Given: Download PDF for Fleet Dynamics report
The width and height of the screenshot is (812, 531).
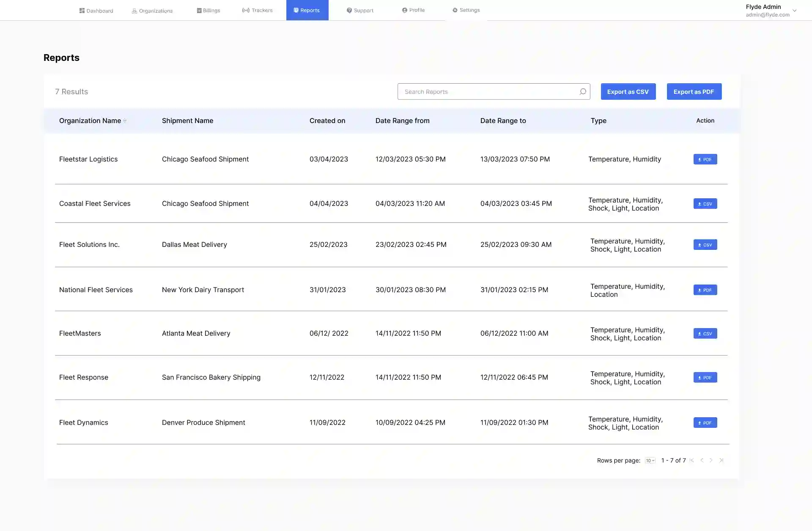Looking at the screenshot, I should [705, 423].
